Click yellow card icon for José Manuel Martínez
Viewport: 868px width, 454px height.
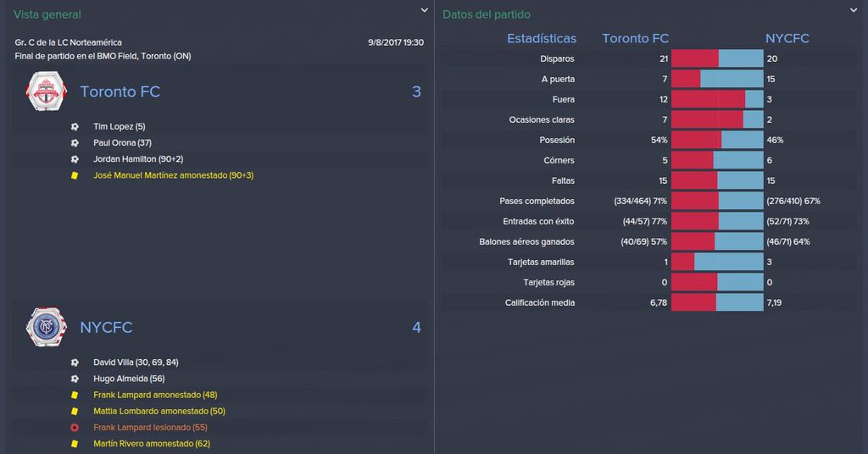coord(75,175)
